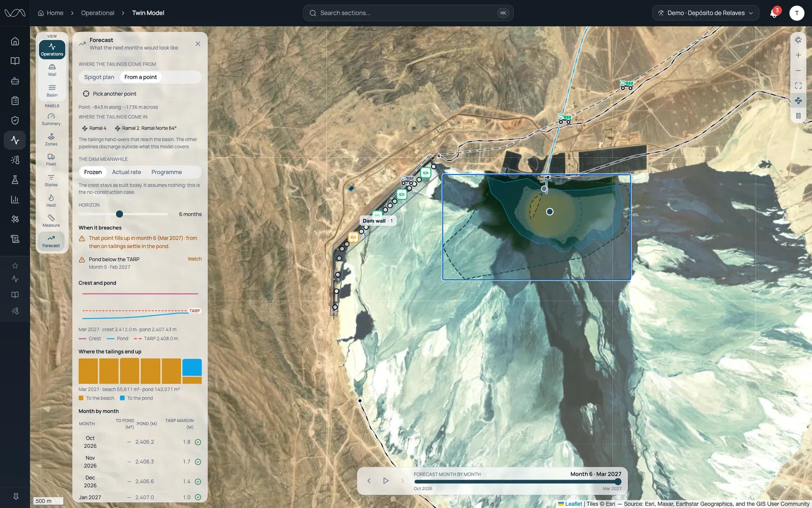Click horizon slider handle
Viewport: 812px width, 508px height.
point(120,214)
